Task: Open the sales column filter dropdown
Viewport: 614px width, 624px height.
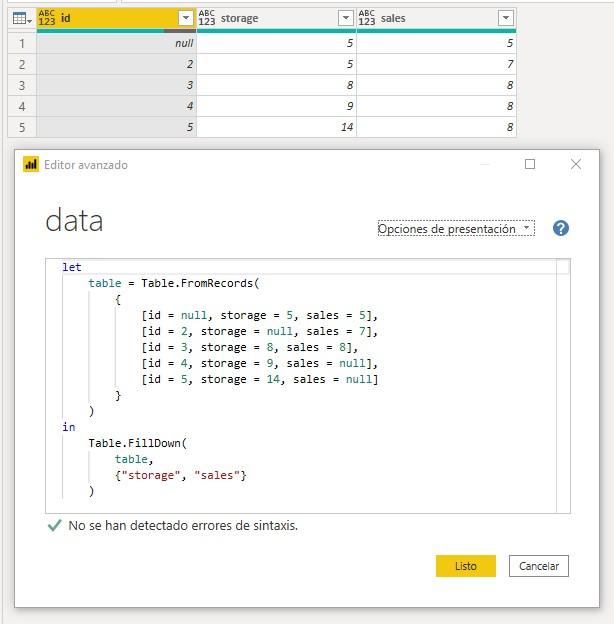Action: click(x=506, y=18)
